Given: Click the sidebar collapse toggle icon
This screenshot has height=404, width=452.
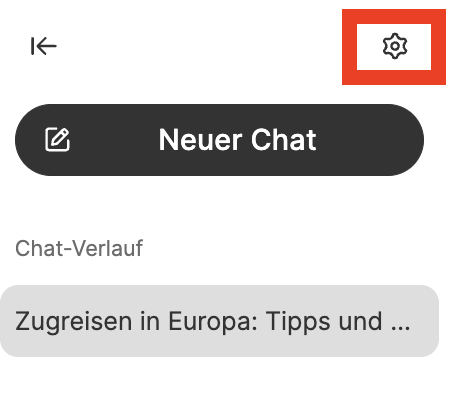Looking at the screenshot, I should [44, 46].
